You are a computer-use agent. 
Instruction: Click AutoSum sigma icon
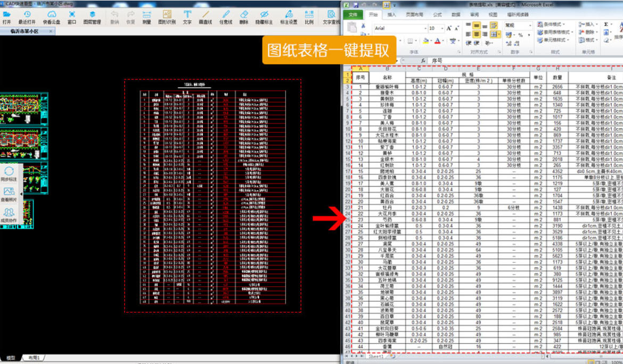pyautogui.click(x=606, y=24)
